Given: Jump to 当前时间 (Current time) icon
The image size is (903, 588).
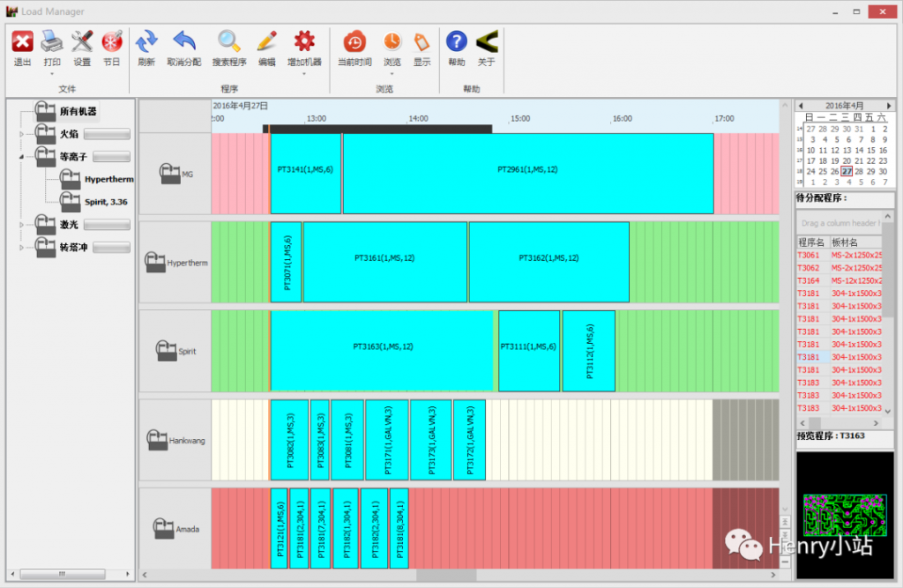Looking at the screenshot, I should coord(354,41).
